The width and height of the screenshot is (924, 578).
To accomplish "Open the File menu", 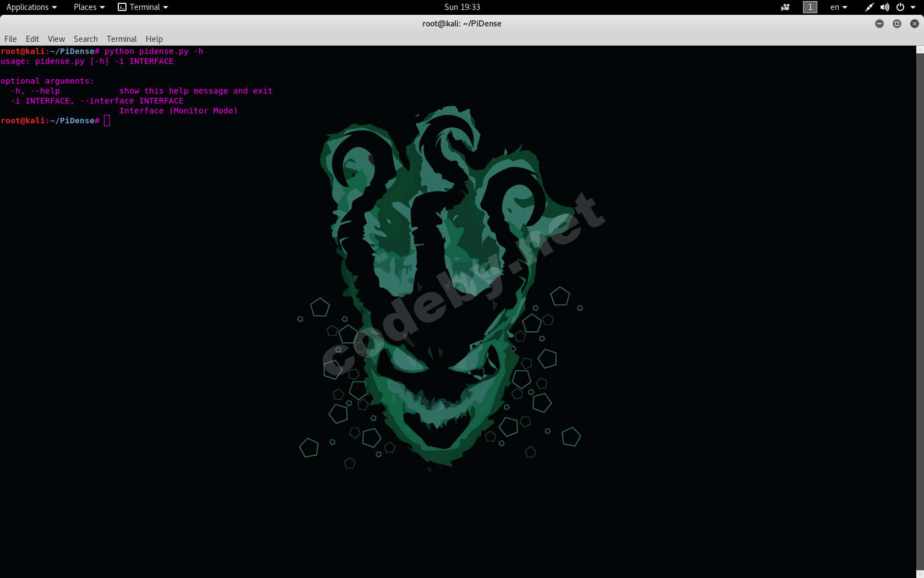I will 10,39.
